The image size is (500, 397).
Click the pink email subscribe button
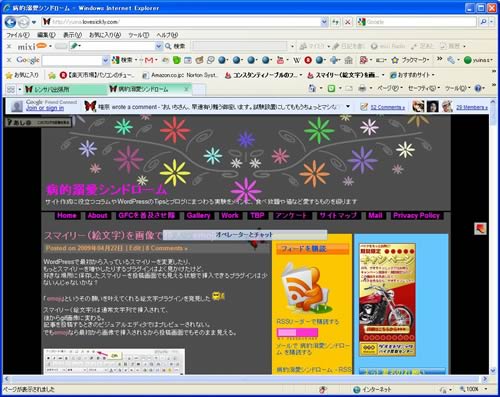click(297, 332)
